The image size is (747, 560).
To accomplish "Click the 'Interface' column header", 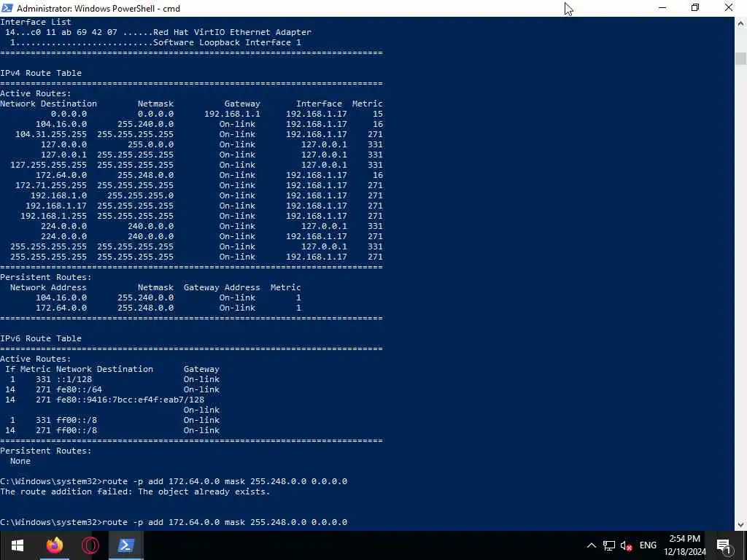I will 320,104.
